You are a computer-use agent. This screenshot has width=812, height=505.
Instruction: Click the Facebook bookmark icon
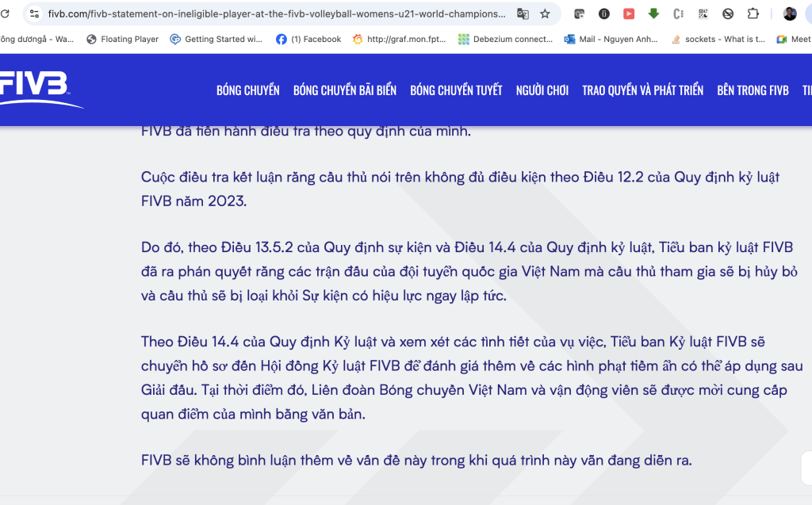point(282,40)
